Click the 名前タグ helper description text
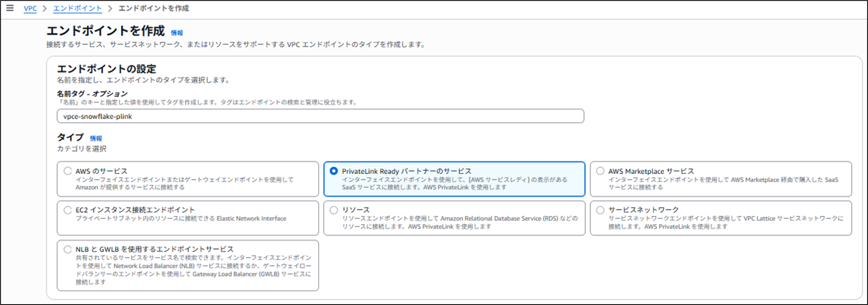The height and width of the screenshot is (305, 868). point(208,103)
